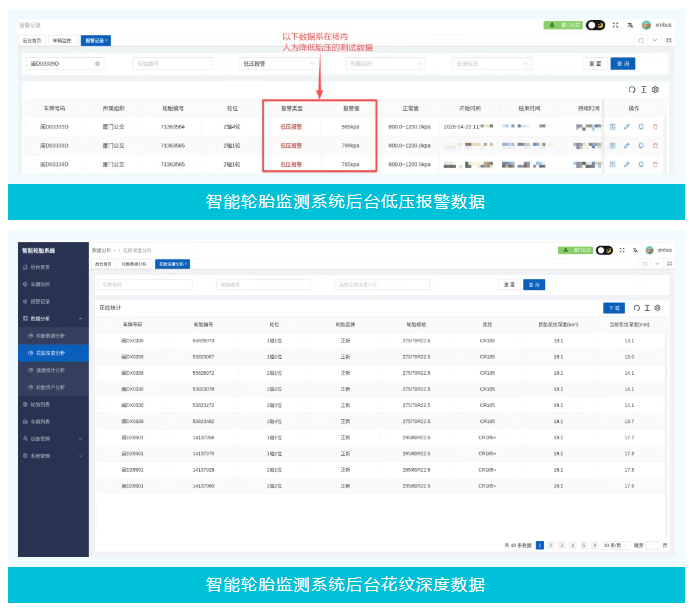The image size is (691, 613).
Task: Click the 车牌号码 input on tread depth page
Action: point(145,285)
